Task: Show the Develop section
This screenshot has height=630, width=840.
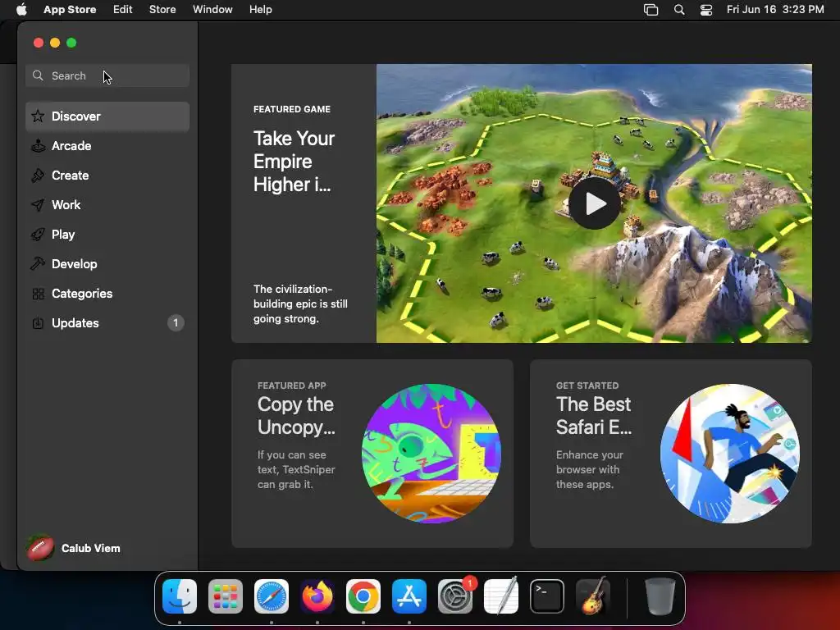Action: click(107, 263)
